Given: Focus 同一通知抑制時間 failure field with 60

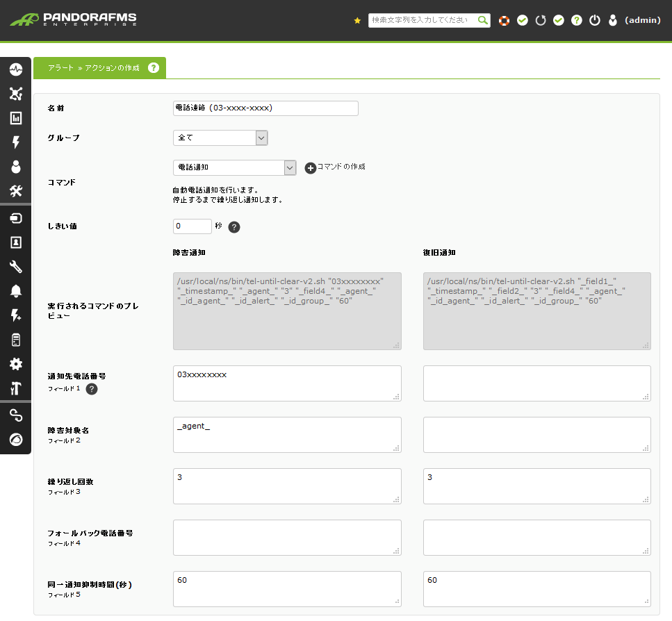Looking at the screenshot, I should (287, 589).
